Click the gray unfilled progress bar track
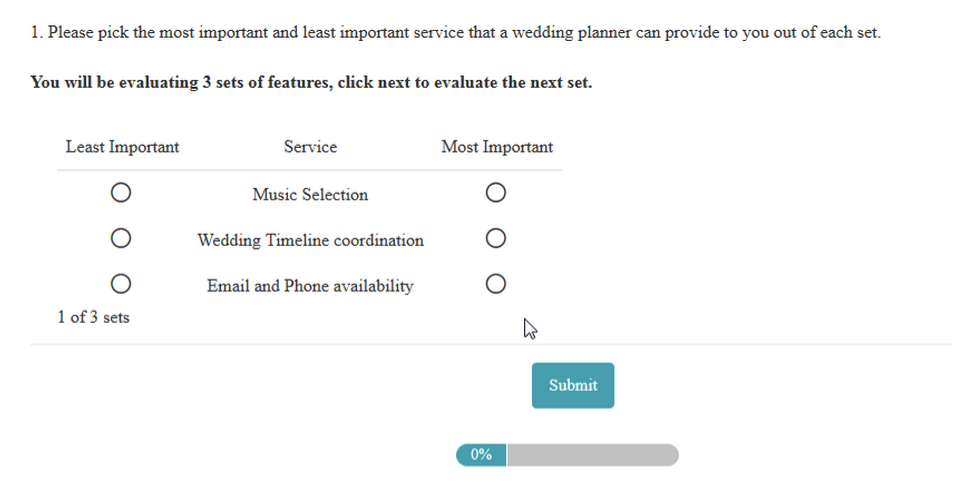 [592, 455]
